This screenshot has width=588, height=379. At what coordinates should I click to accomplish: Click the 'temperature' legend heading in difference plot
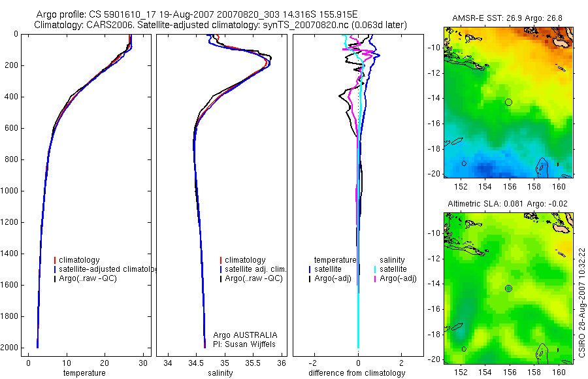(x=335, y=260)
